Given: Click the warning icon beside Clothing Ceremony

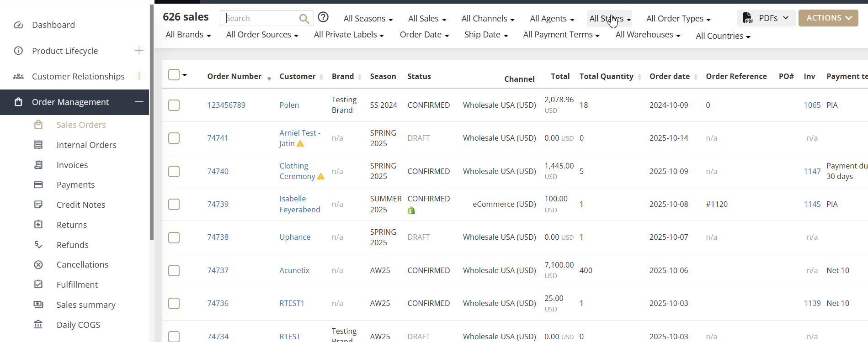Looking at the screenshot, I should (321, 177).
